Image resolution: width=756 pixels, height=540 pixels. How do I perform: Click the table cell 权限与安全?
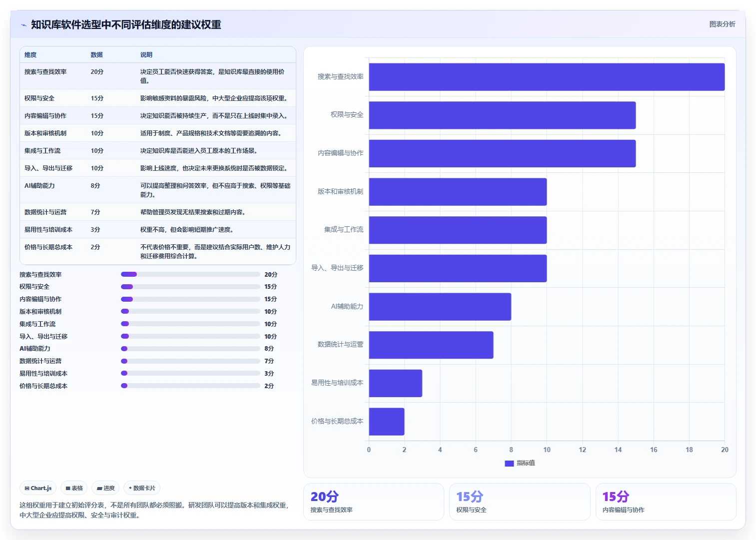coord(39,98)
